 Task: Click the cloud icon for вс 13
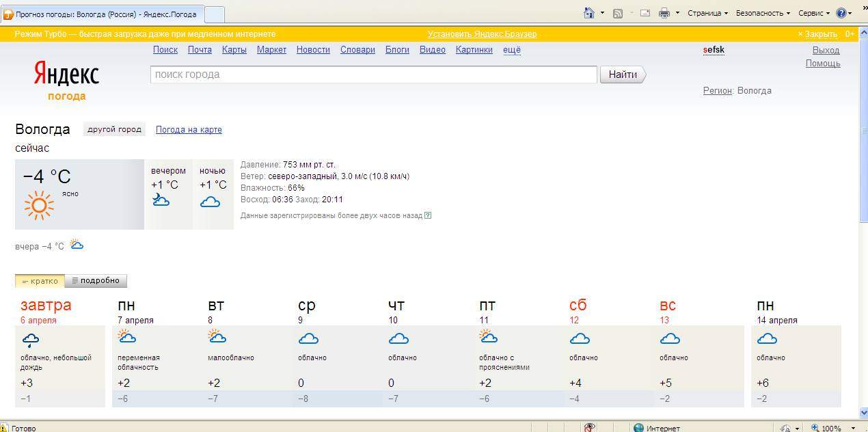pos(670,338)
